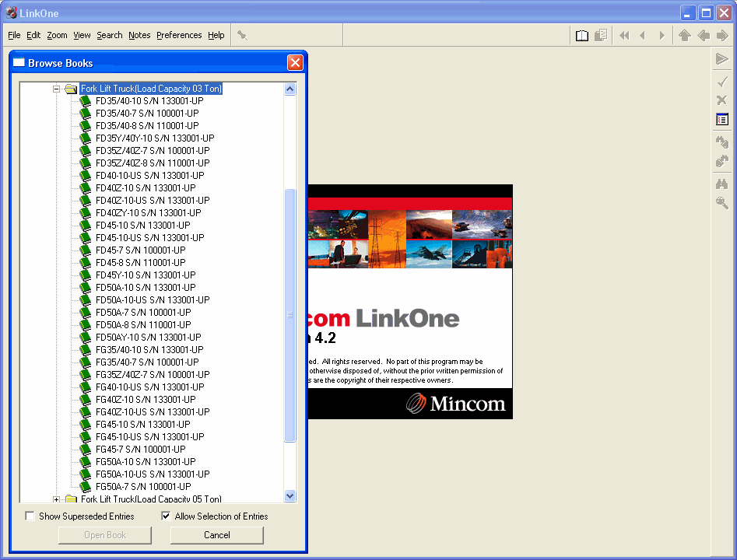This screenshot has width=737, height=560.
Task: Enable Show Superseded Entries checkbox
Action: pyautogui.click(x=30, y=516)
